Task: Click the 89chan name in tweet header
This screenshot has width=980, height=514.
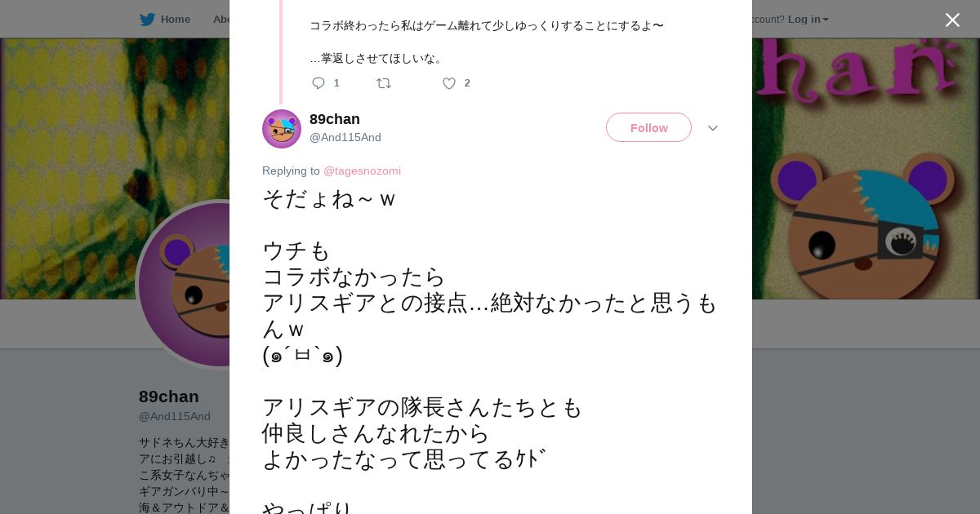Action: [335, 119]
